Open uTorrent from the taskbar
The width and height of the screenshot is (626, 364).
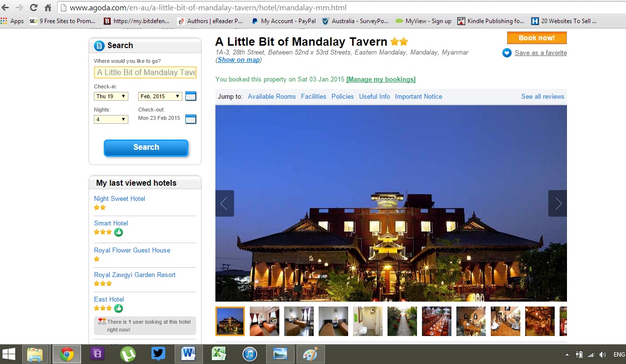(x=128, y=354)
